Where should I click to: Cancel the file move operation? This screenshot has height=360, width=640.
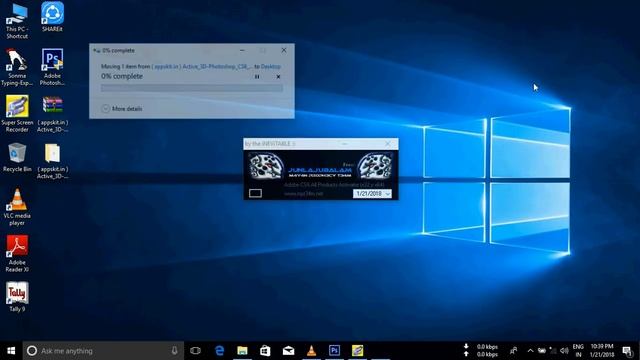point(278,77)
